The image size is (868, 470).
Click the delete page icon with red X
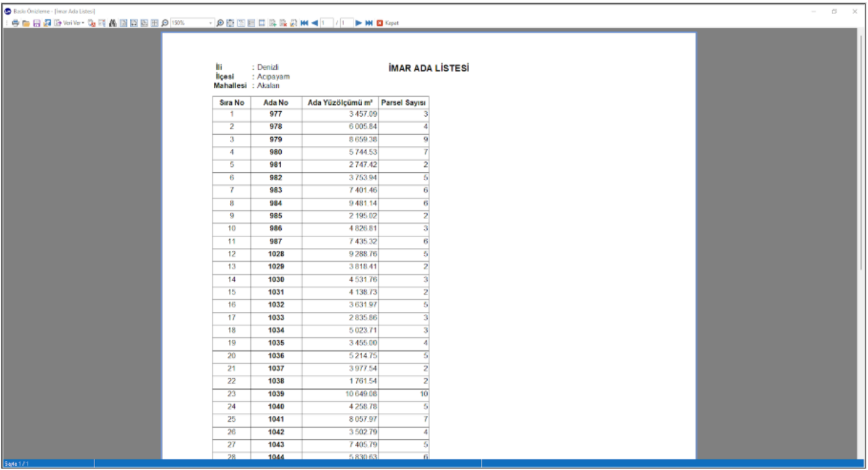[x=283, y=23]
